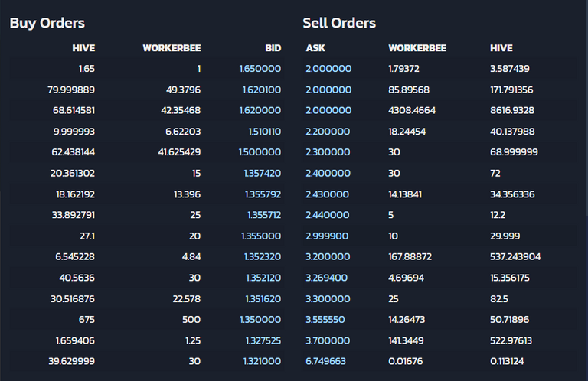Screen dimensions: 588x381
Task: Click the Buy Orders heading
Action: click(47, 23)
